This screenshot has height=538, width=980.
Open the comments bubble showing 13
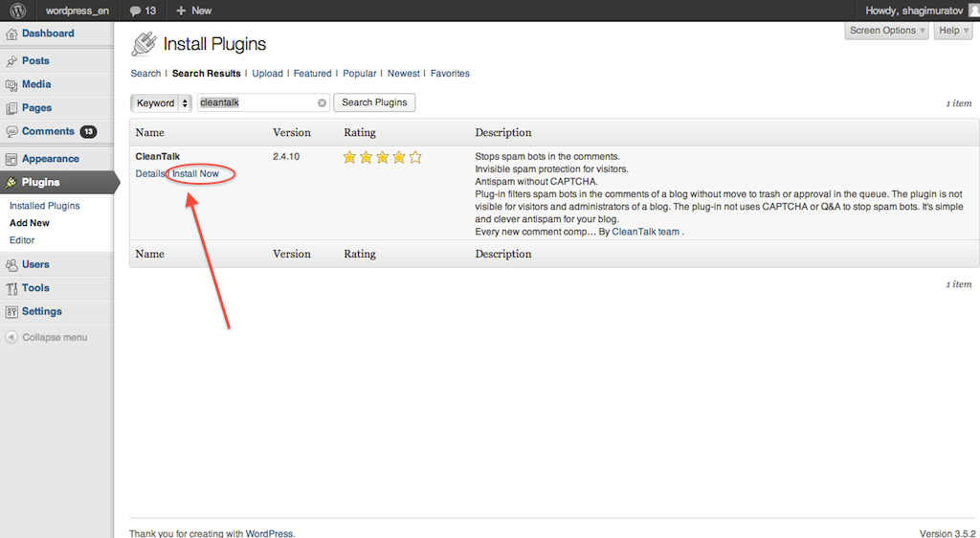[143, 11]
